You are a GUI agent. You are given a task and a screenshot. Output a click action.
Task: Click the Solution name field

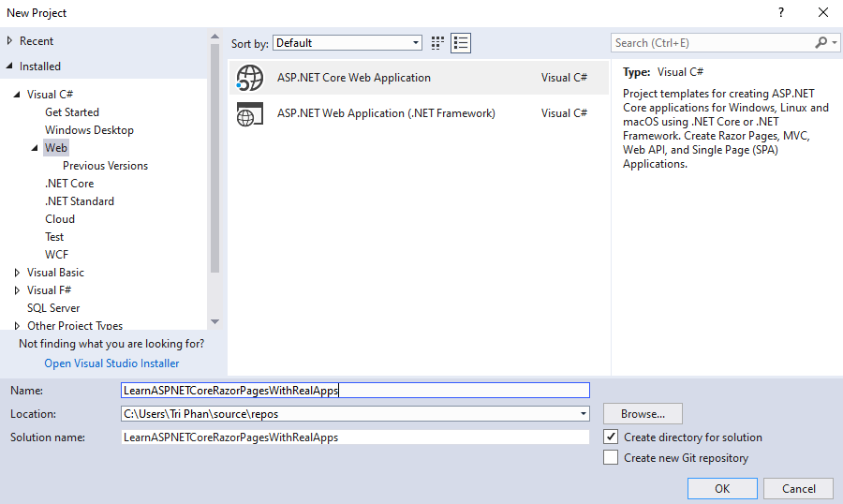[x=355, y=437]
